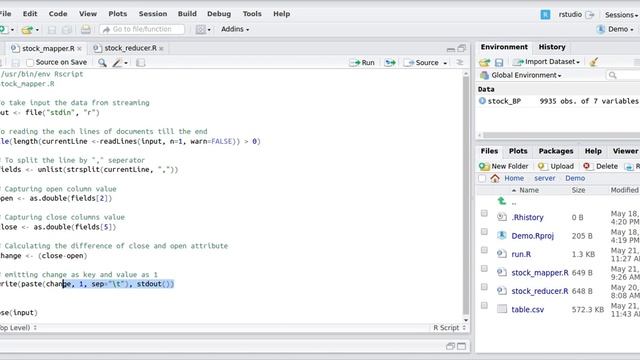Click the Home folder icon in Files pane
The image size is (640, 360).
[495, 178]
